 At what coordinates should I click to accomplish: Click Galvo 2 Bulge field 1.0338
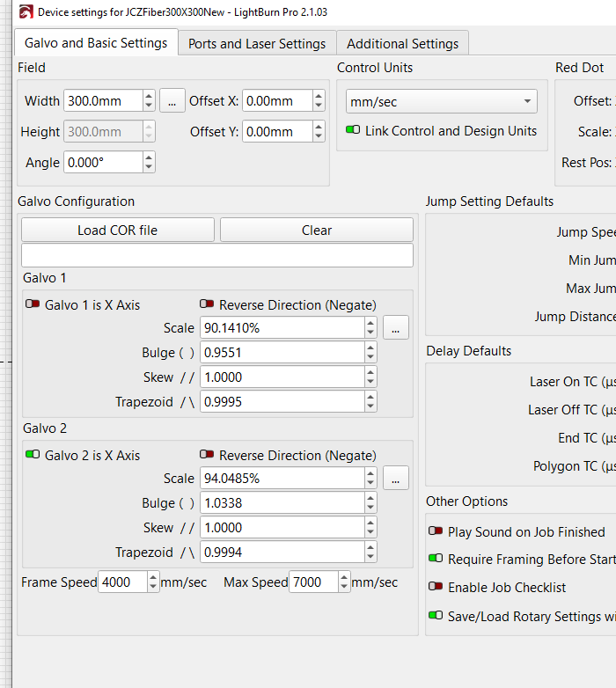tap(282, 503)
